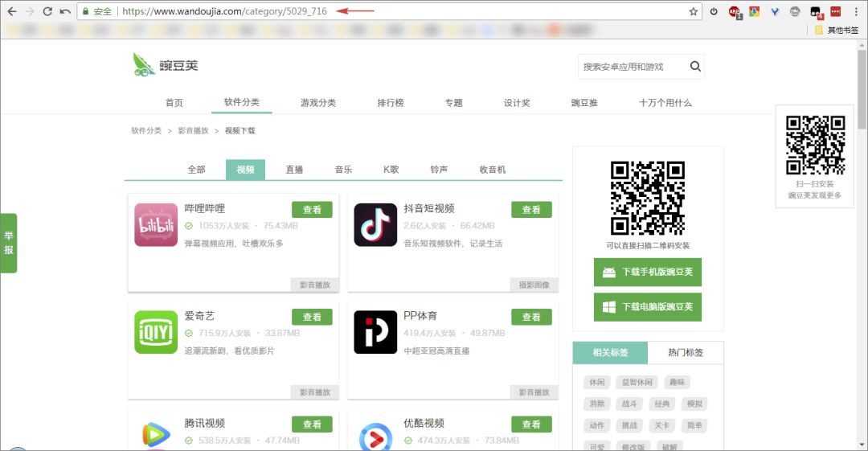Screen dimensions: 868x451
Task: Open the Douyin (抖音) app icon
Action: click(x=375, y=224)
